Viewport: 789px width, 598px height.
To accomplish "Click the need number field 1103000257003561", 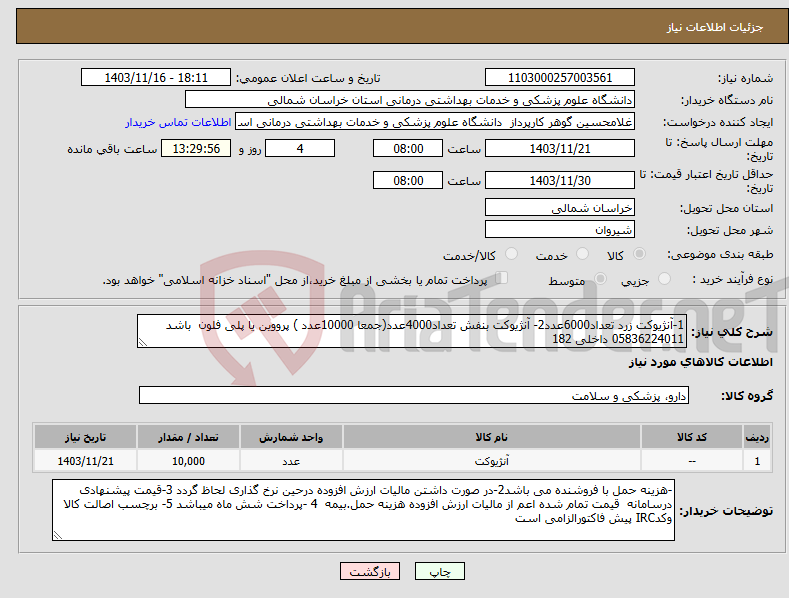I will pyautogui.click(x=560, y=78).
